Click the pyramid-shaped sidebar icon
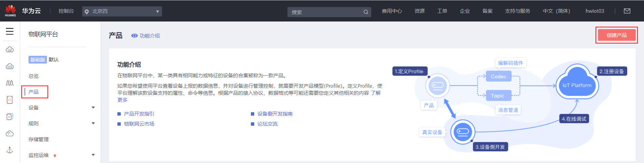Screen dimensions: 644x163 (10, 150)
